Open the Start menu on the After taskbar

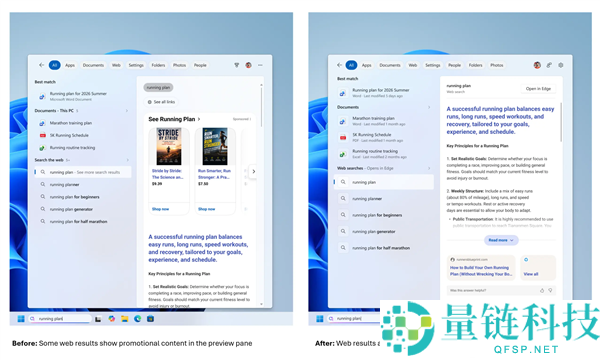320,319
